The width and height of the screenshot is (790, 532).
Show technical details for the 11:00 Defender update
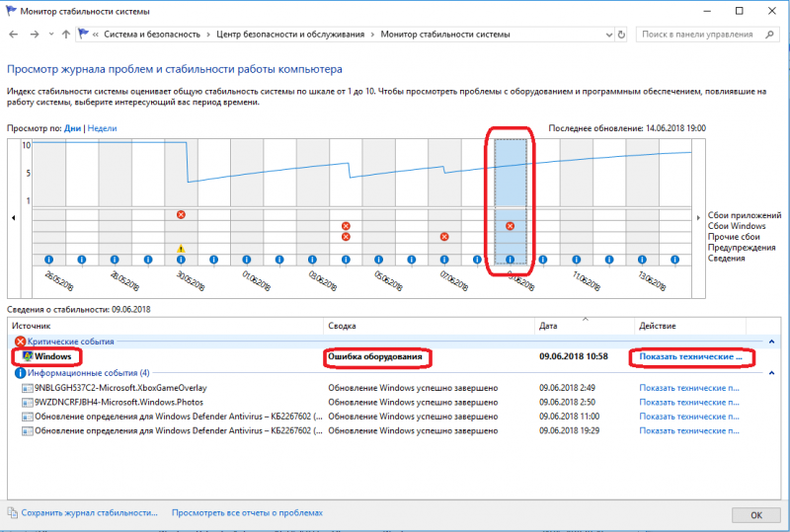pos(689,417)
